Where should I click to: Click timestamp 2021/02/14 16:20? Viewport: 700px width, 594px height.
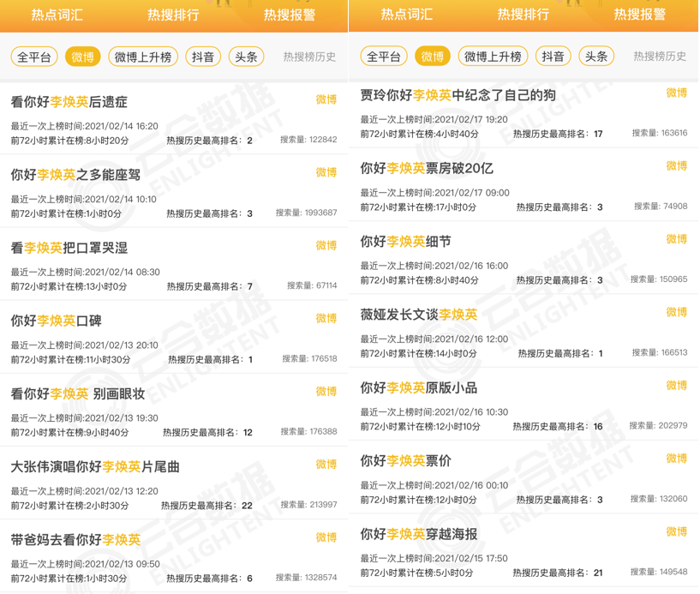pos(122,126)
